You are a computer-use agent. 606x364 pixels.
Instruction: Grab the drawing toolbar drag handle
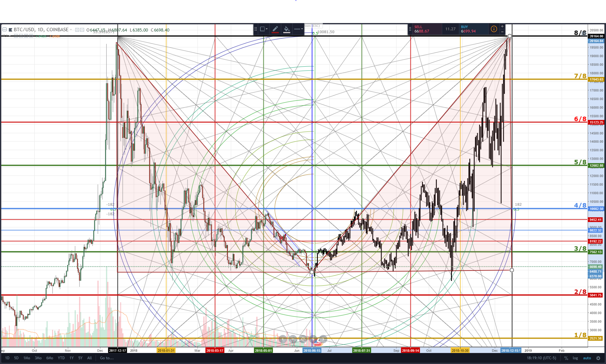click(x=256, y=29)
